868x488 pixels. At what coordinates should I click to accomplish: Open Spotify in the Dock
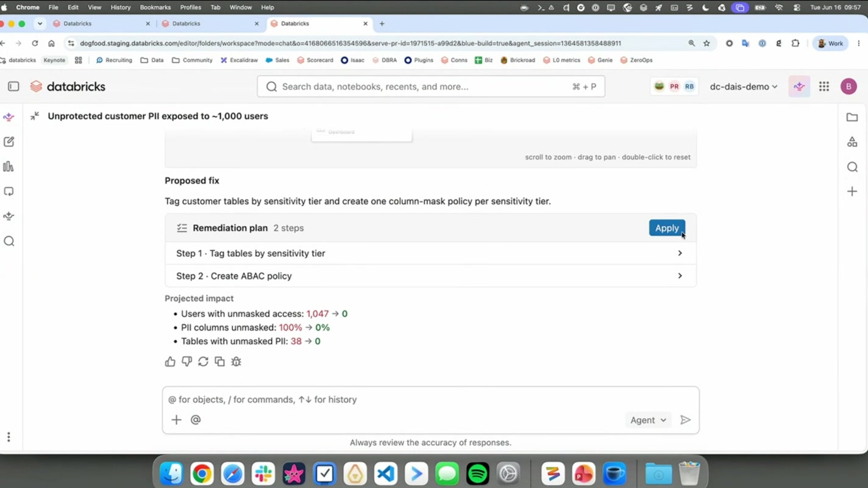point(478,473)
